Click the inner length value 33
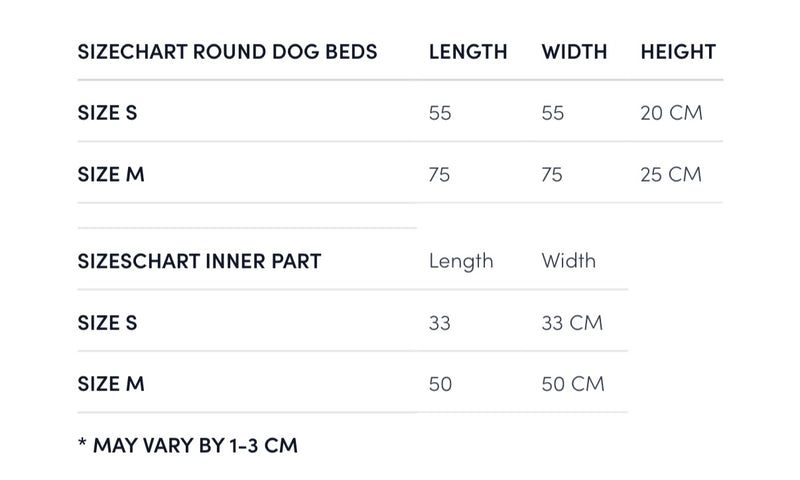 coord(440,323)
